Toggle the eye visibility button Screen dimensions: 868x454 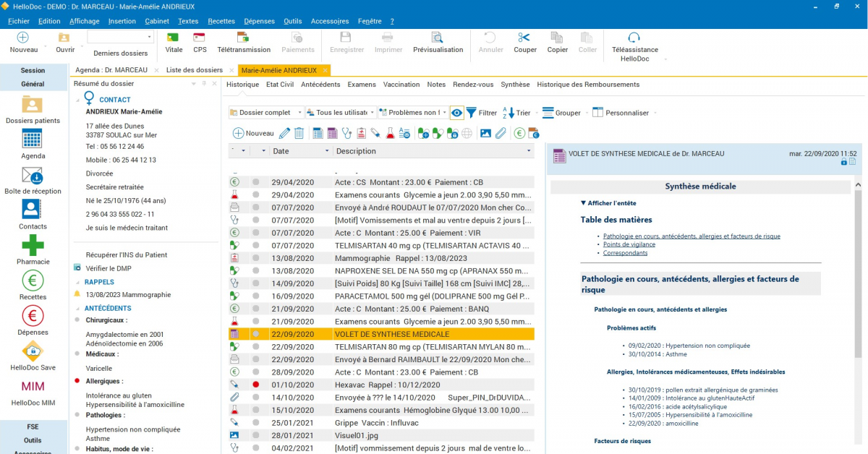(x=456, y=113)
